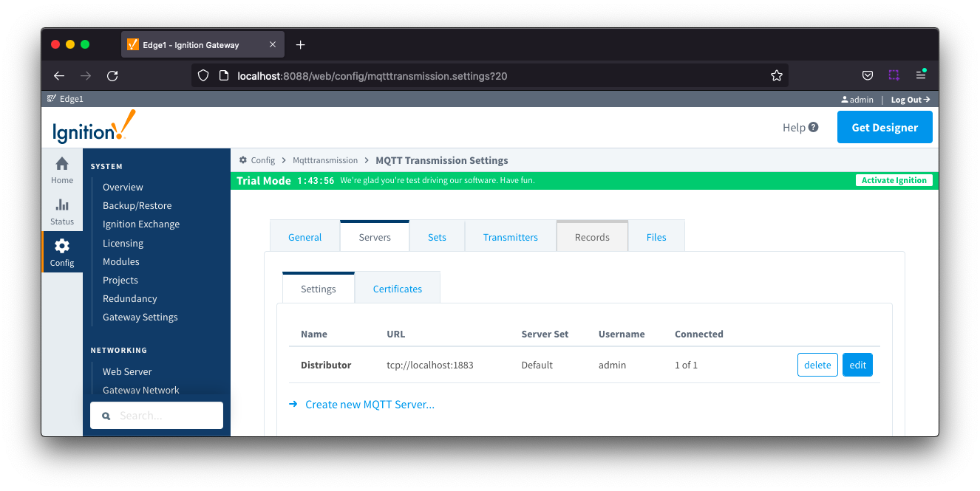
Task: Switch to the Certificates sub-tab
Action: coord(397,289)
